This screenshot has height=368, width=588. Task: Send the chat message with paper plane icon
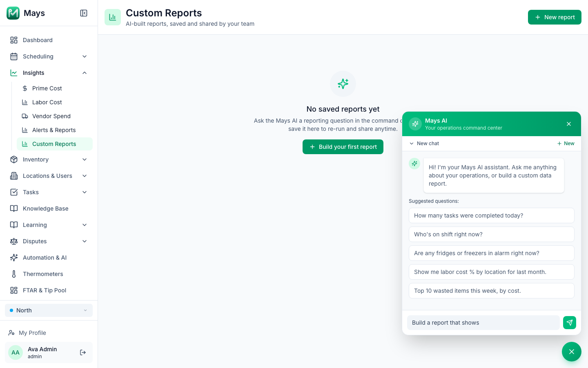[x=570, y=323]
